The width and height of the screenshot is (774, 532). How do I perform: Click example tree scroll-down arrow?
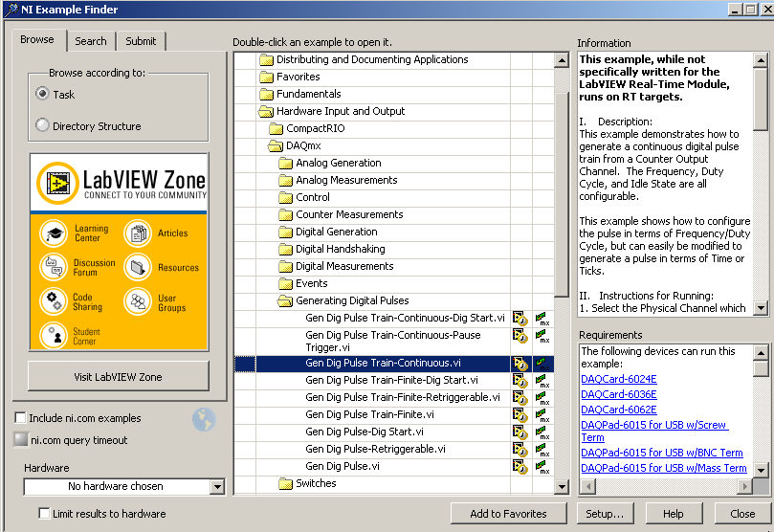click(562, 487)
